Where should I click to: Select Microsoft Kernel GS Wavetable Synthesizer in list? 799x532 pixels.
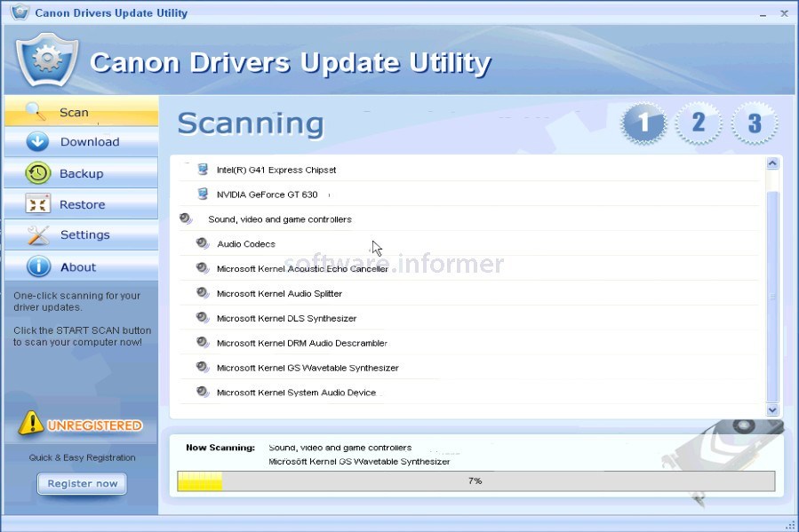[x=468, y=368]
